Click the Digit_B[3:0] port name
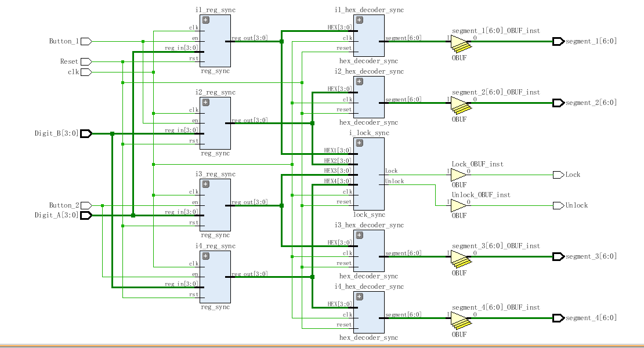The image size is (644, 348). tap(56, 133)
